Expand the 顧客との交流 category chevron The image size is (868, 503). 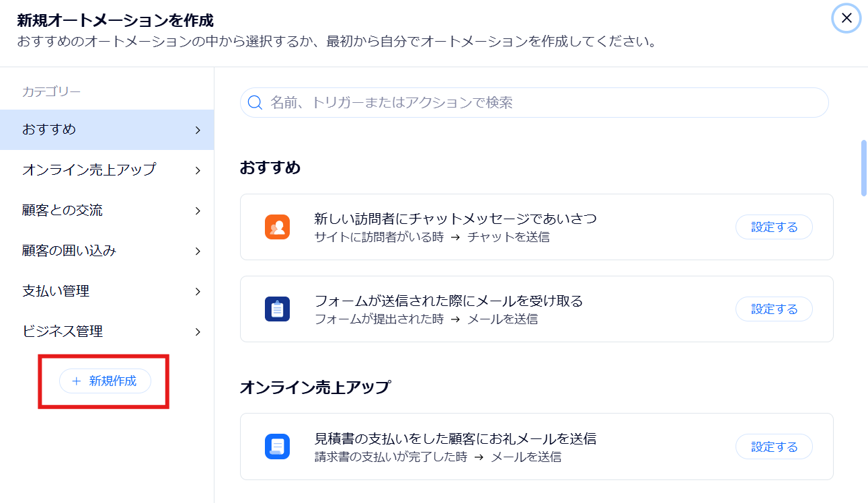pos(198,210)
